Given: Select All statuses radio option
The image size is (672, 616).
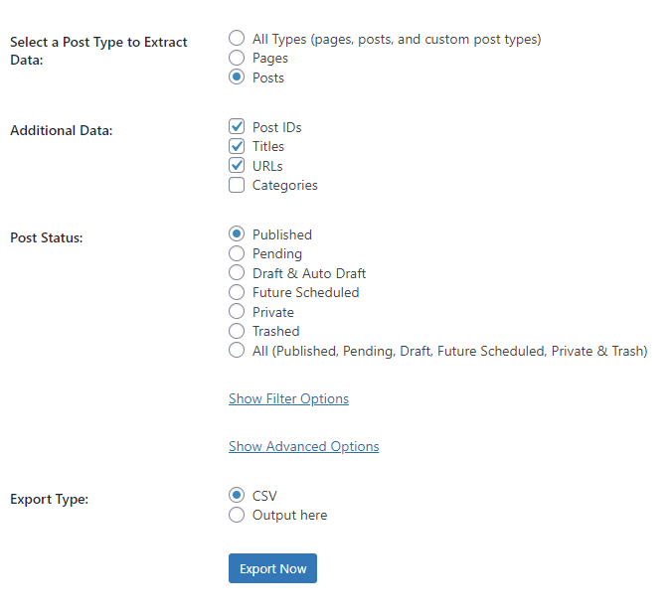Looking at the screenshot, I should coord(237,351).
